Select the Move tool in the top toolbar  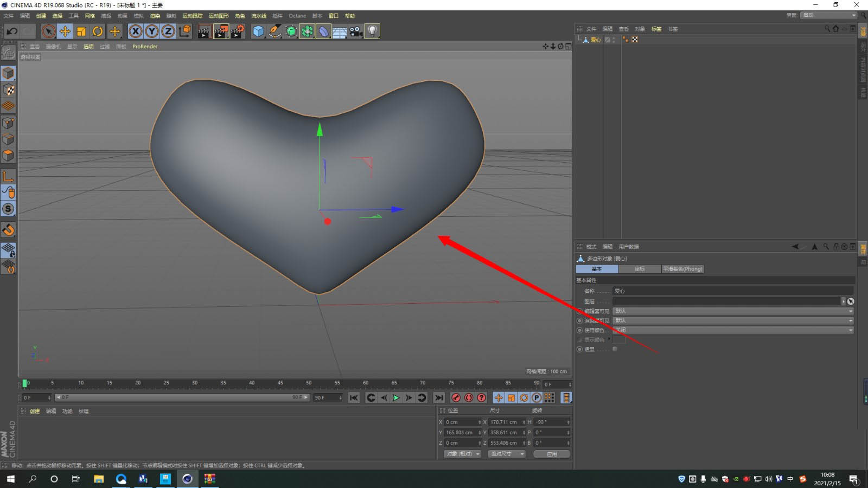(65, 31)
